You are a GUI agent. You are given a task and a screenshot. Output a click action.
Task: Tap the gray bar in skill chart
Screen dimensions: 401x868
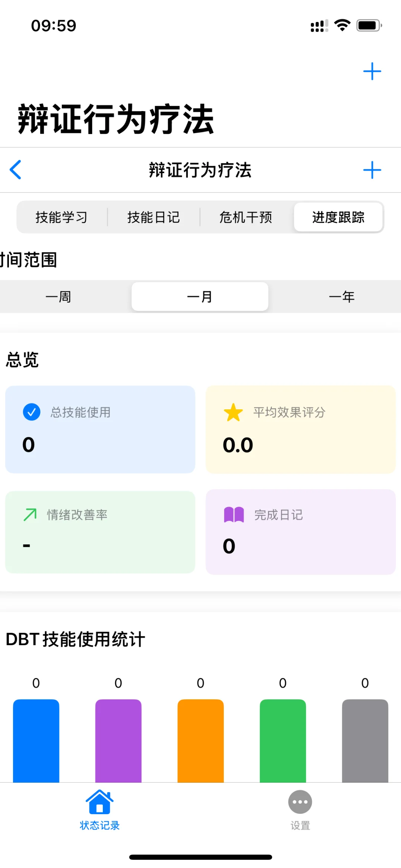point(365,741)
